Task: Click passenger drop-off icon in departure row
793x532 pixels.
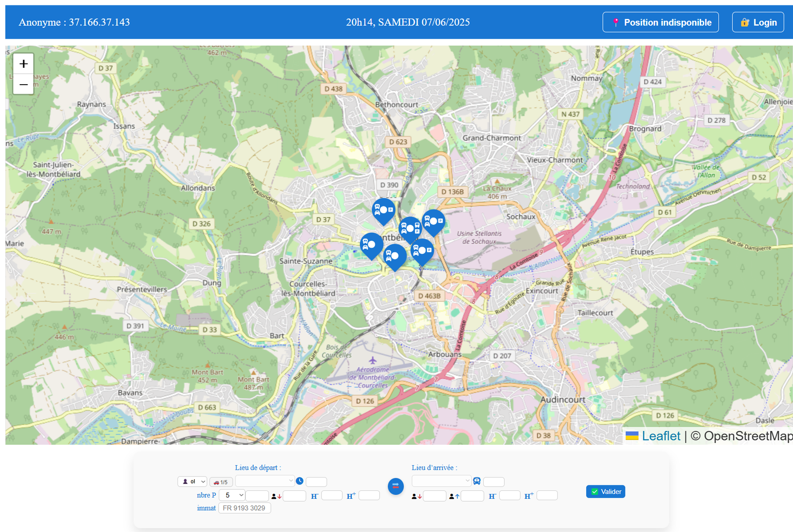Action: [277, 496]
